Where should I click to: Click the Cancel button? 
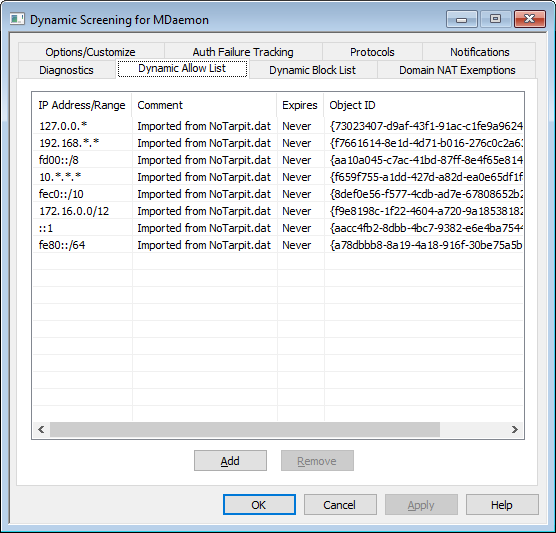(x=340, y=505)
